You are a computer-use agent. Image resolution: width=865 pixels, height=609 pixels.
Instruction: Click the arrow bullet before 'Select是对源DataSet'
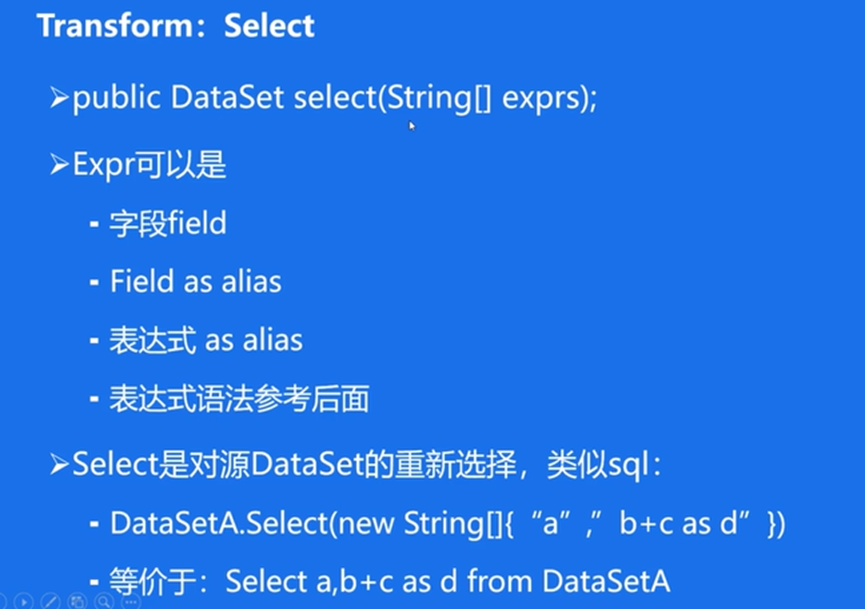59,465
